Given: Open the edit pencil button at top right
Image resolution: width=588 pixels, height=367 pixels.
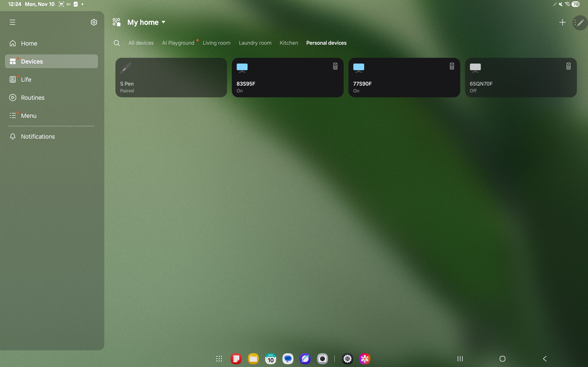Looking at the screenshot, I should click(580, 23).
